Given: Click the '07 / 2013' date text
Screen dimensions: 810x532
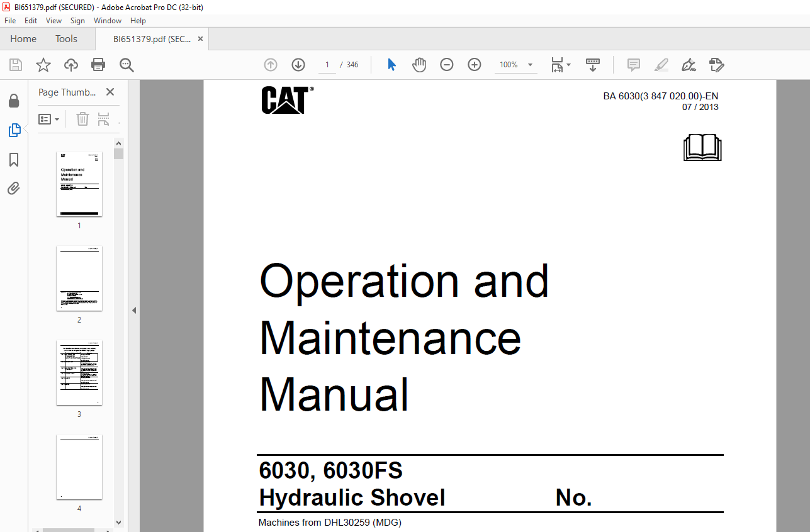Looking at the screenshot, I should click(x=700, y=107).
